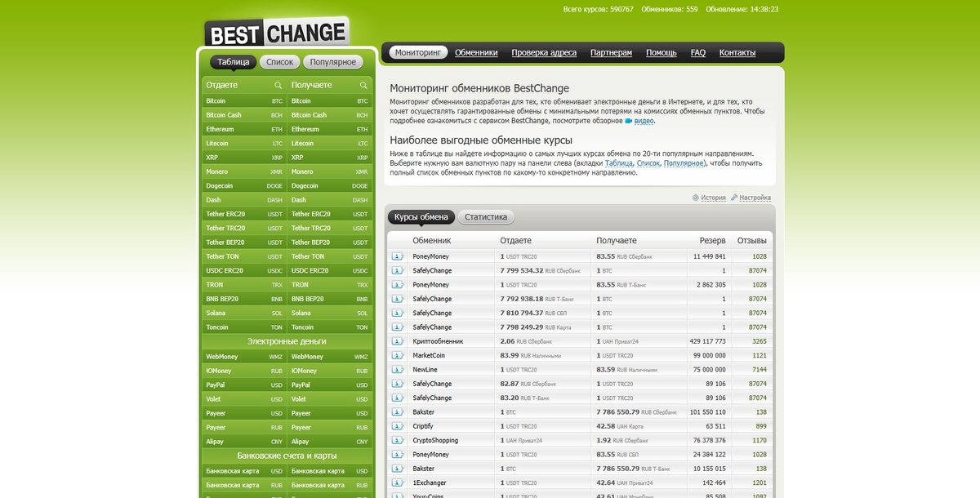Click the видео link in description

pyautogui.click(x=644, y=121)
